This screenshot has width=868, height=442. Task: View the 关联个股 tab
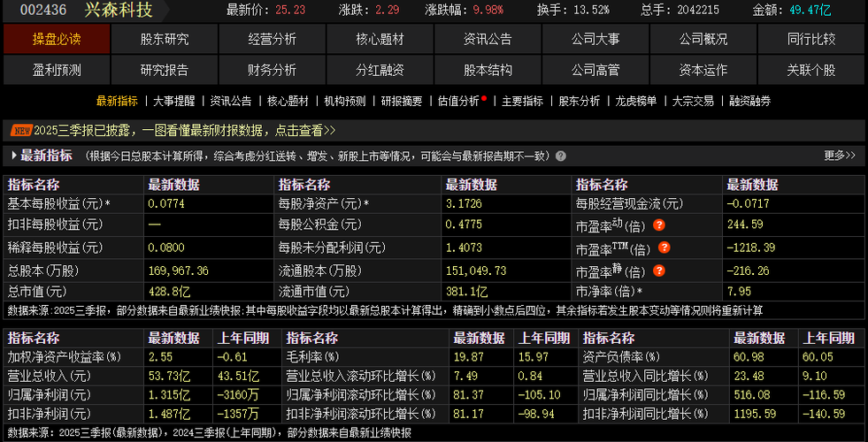(x=811, y=70)
